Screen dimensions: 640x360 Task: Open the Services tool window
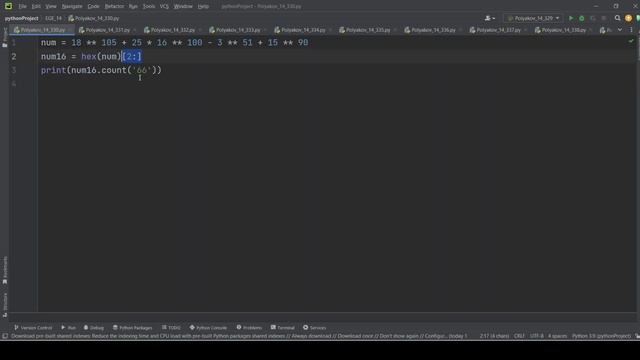[314, 327]
